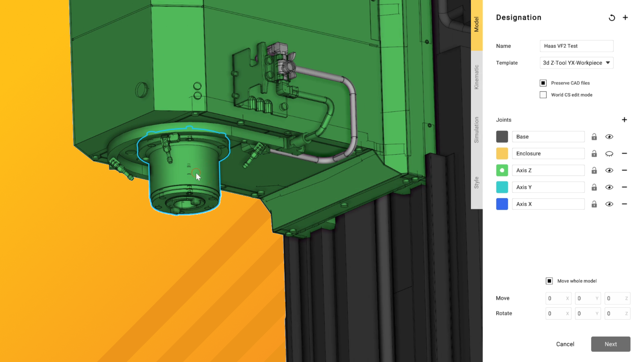Screen dimensions: 644x362
Task: Enable World CS edit mode
Action: click(x=543, y=95)
